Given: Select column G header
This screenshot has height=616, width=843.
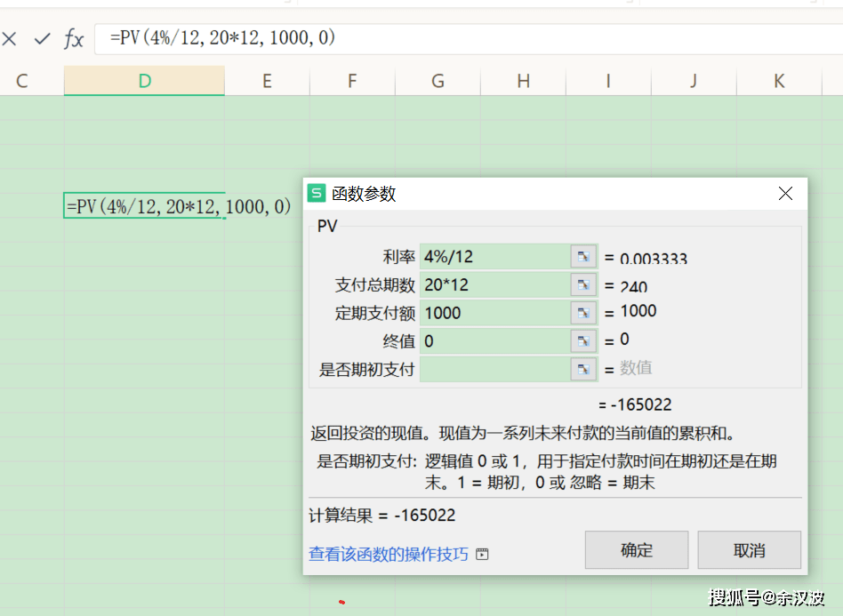Looking at the screenshot, I should pyautogui.click(x=438, y=81).
